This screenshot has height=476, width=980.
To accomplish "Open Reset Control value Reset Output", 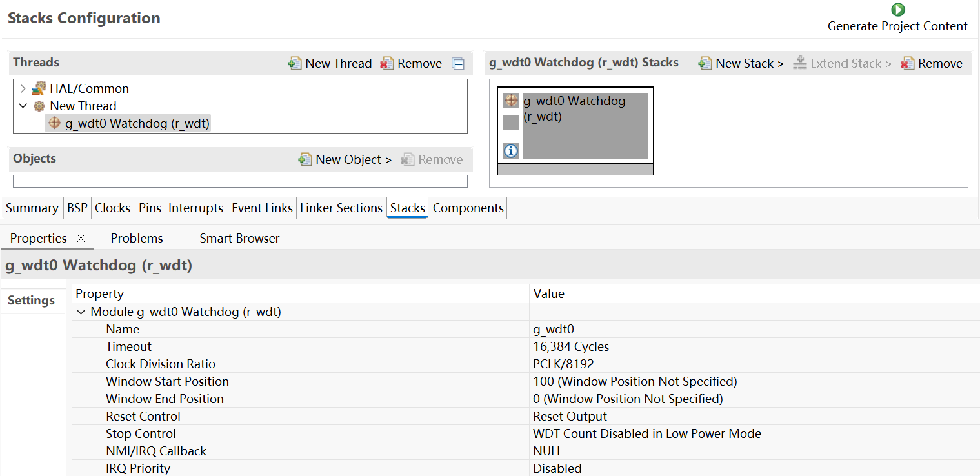I will click(x=754, y=417).
